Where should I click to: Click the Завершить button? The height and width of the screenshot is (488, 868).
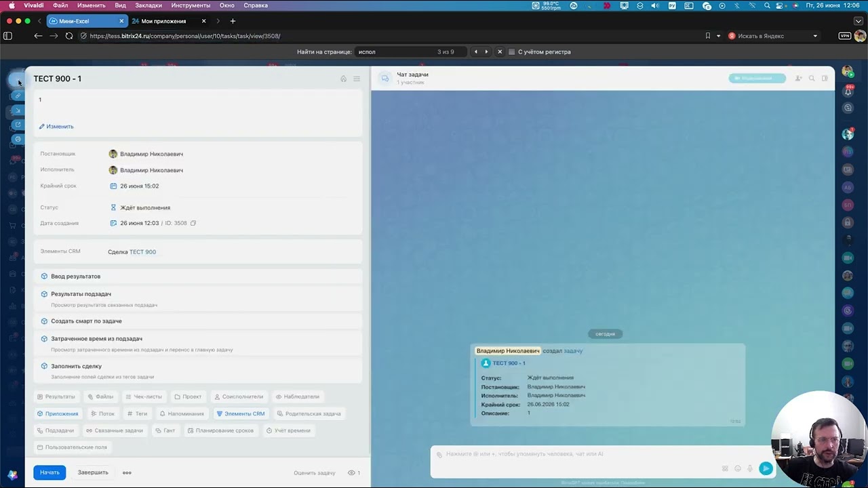(x=93, y=472)
